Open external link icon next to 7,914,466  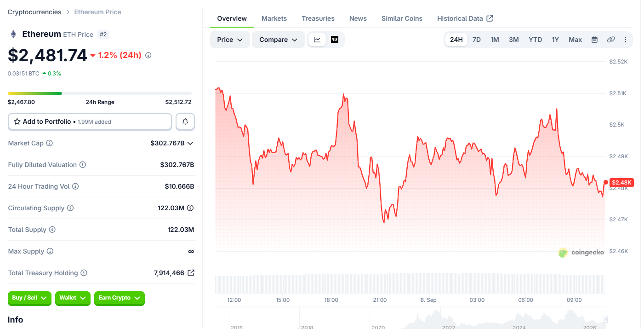tap(191, 273)
